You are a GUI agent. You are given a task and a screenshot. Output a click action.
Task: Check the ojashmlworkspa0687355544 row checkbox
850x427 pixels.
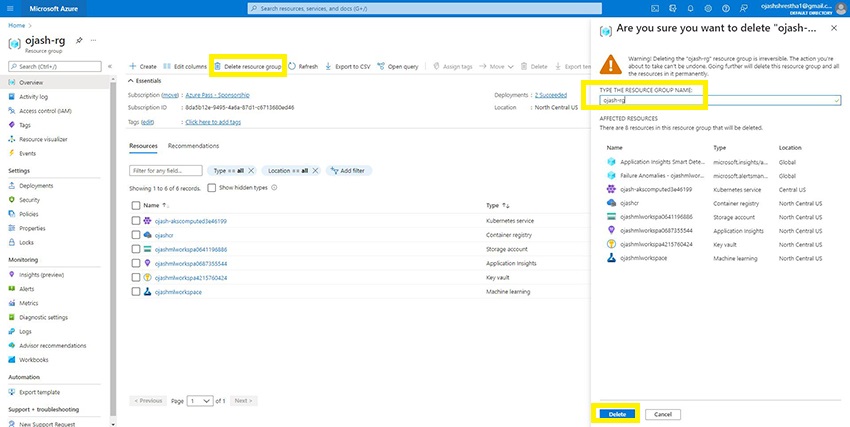[x=136, y=263]
